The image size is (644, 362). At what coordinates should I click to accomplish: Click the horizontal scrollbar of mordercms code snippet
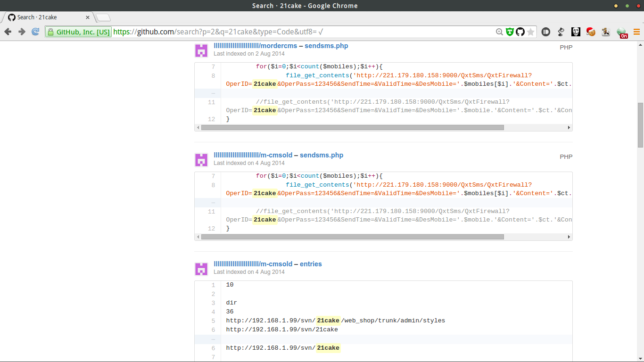coord(352,127)
